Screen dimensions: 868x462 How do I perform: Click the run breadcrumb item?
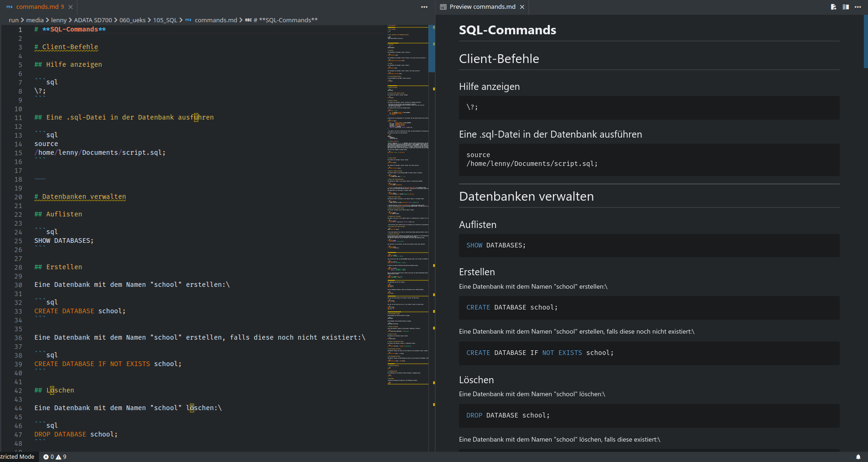(14, 20)
